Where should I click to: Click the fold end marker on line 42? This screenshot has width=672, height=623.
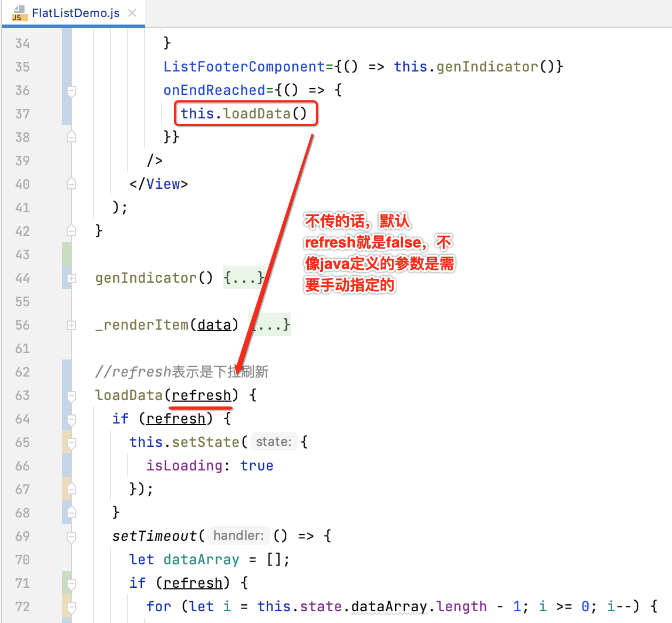click(71, 231)
